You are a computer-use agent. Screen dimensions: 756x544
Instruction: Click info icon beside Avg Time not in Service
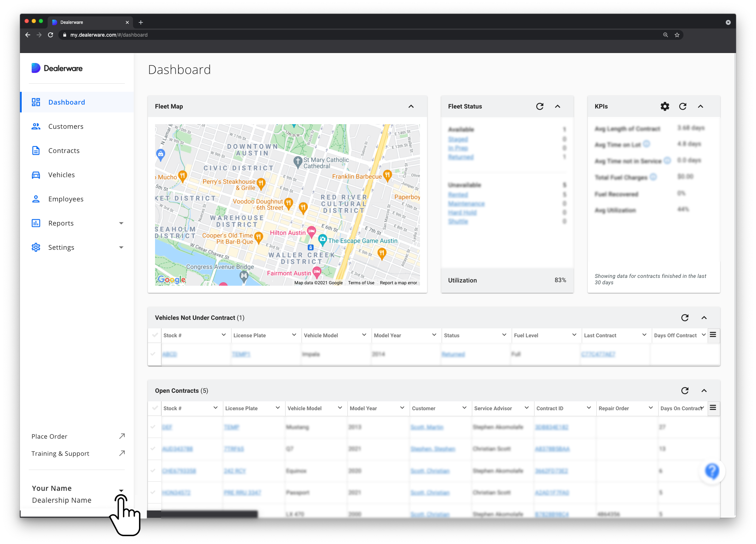pos(667,160)
